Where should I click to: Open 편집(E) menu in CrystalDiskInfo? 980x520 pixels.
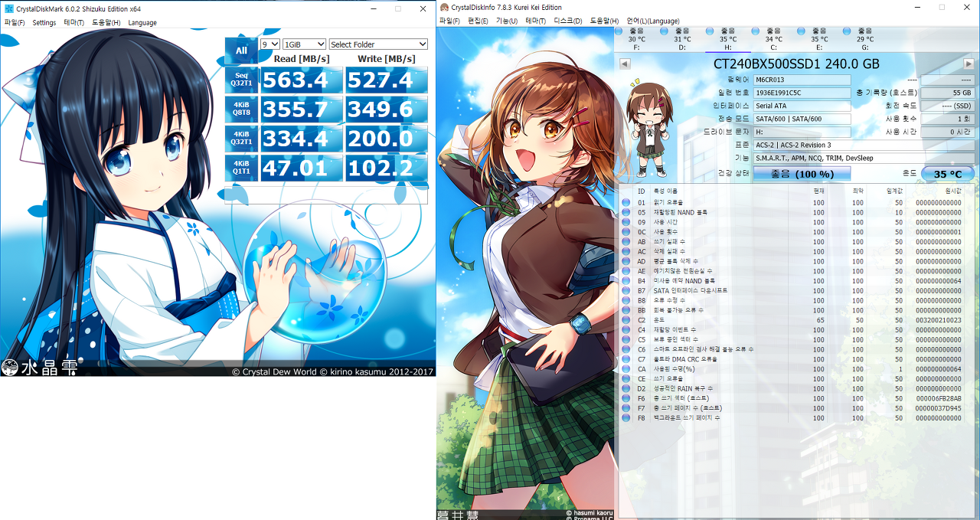478,21
